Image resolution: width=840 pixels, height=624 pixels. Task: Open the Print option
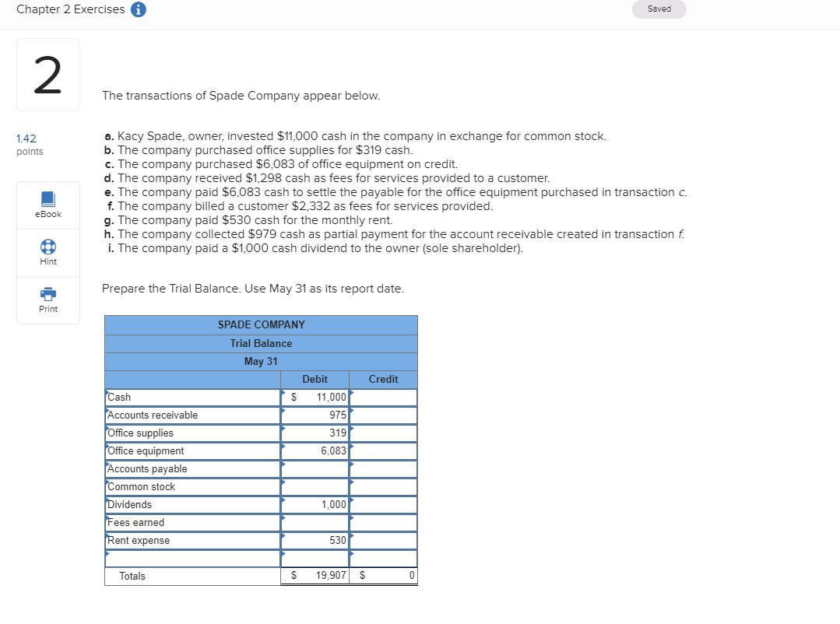click(47, 300)
